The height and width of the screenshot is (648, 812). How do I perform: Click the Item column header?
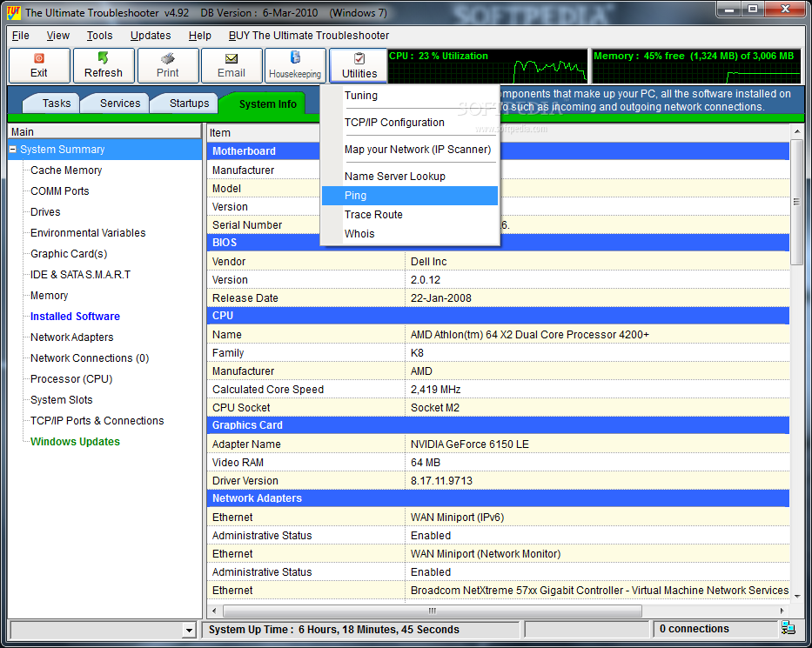[263, 132]
